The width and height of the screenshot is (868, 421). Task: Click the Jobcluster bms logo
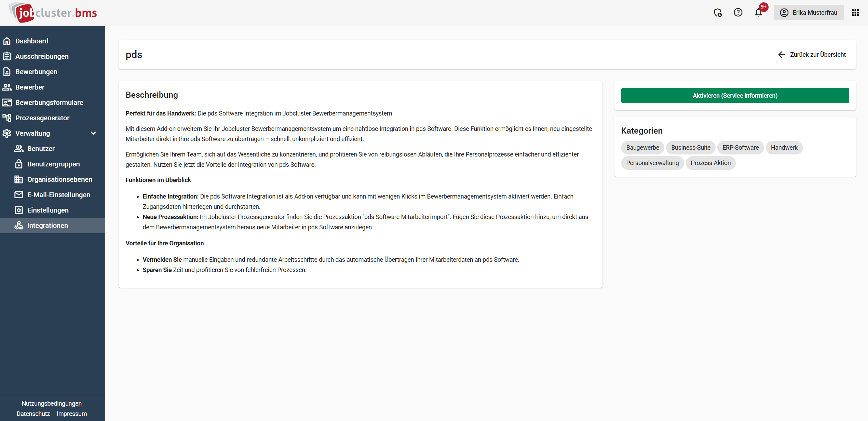(53, 13)
